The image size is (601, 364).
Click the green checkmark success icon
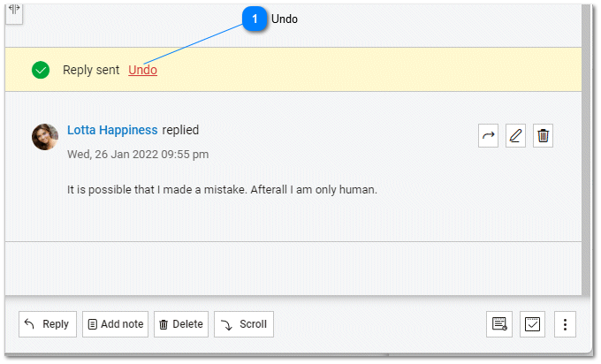(x=41, y=70)
